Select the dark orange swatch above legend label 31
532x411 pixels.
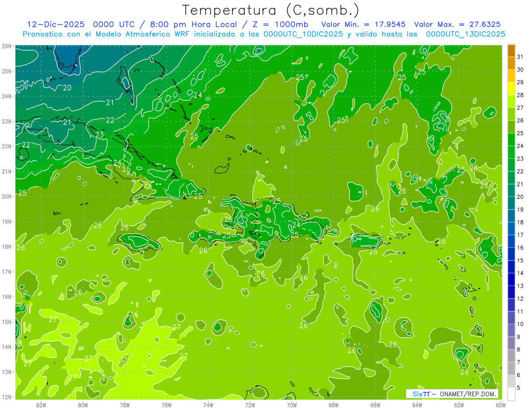(x=511, y=50)
